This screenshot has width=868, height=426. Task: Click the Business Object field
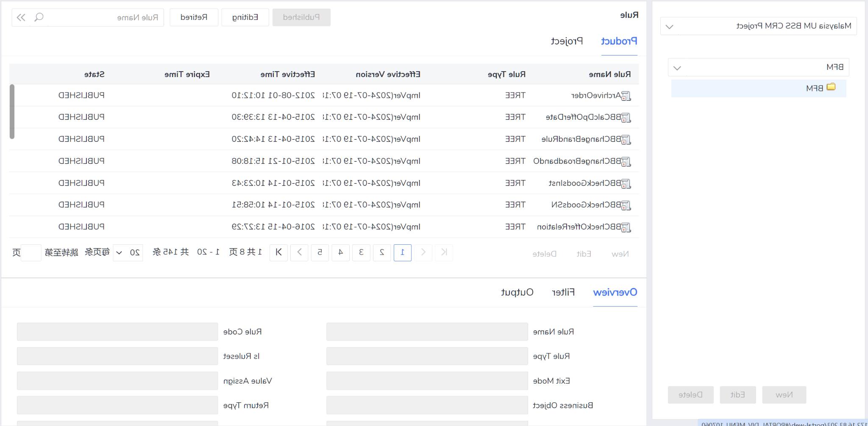click(427, 405)
